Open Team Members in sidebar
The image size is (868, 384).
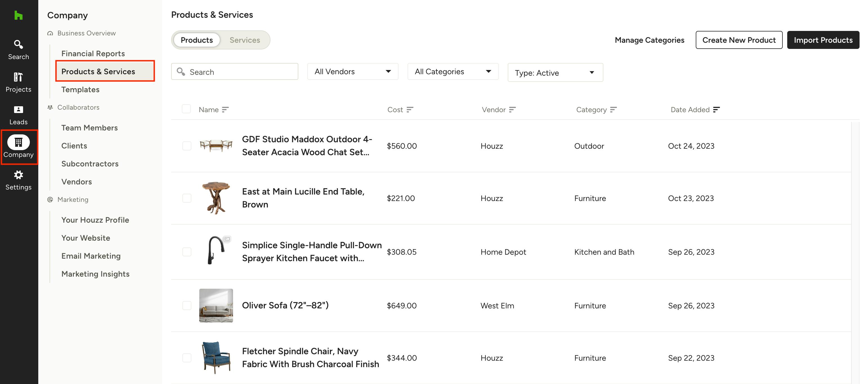pyautogui.click(x=89, y=128)
